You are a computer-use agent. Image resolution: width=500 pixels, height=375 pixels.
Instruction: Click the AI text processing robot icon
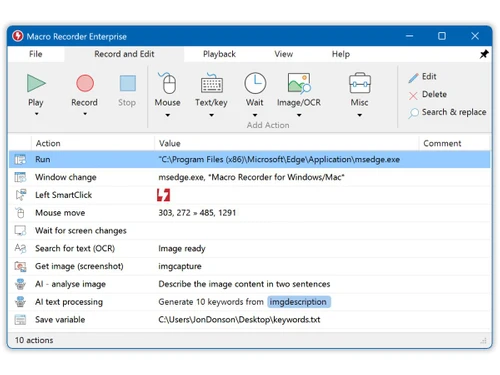tap(20, 302)
